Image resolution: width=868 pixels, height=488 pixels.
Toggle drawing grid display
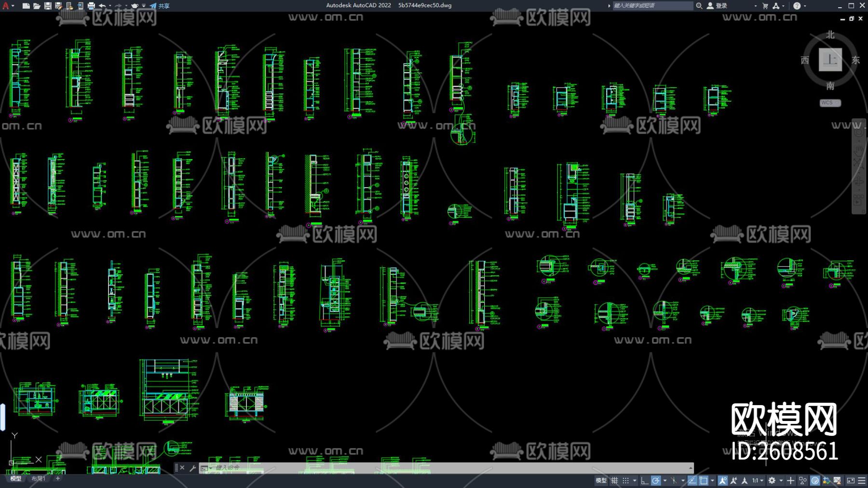pos(615,481)
